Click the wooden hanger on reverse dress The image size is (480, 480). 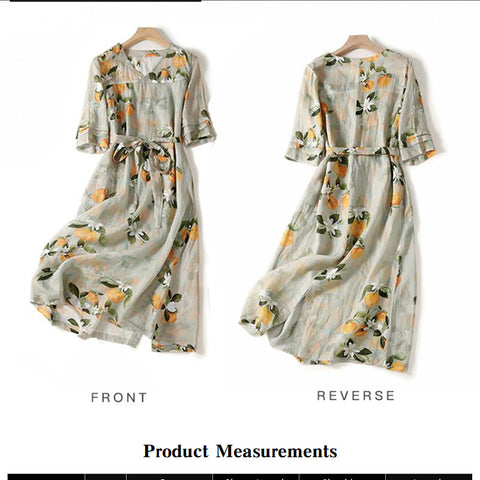[x=358, y=45]
